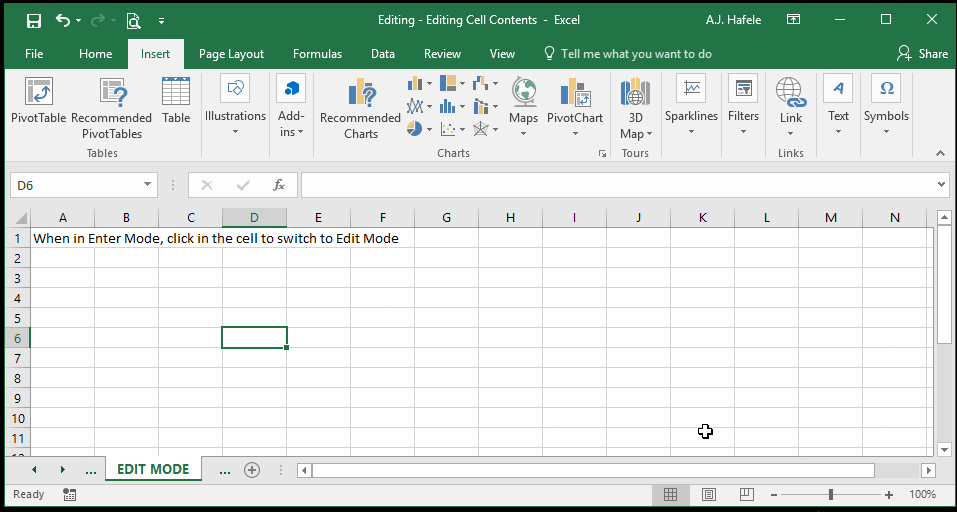Image resolution: width=957 pixels, height=512 pixels.
Task: Open the File tab
Action: [34, 54]
